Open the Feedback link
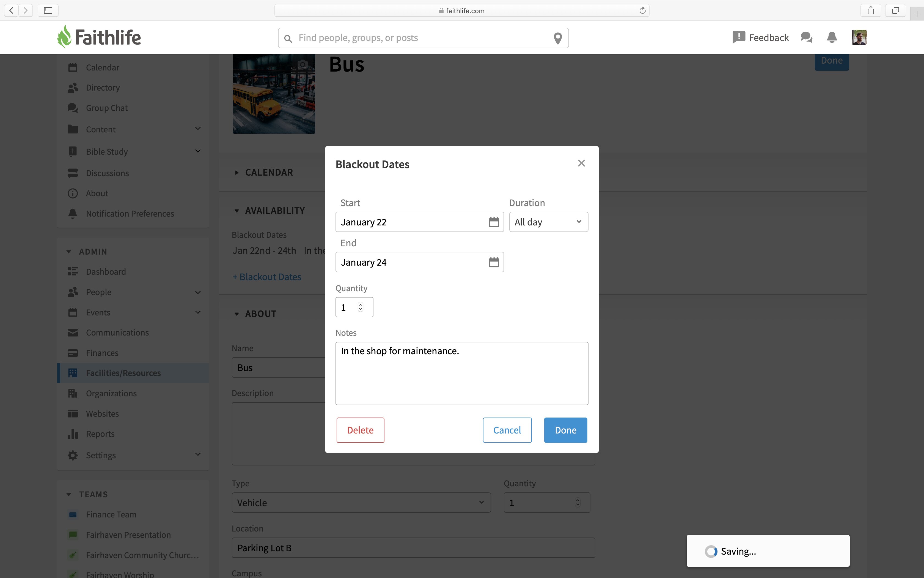Image resolution: width=924 pixels, height=578 pixels. tap(761, 37)
